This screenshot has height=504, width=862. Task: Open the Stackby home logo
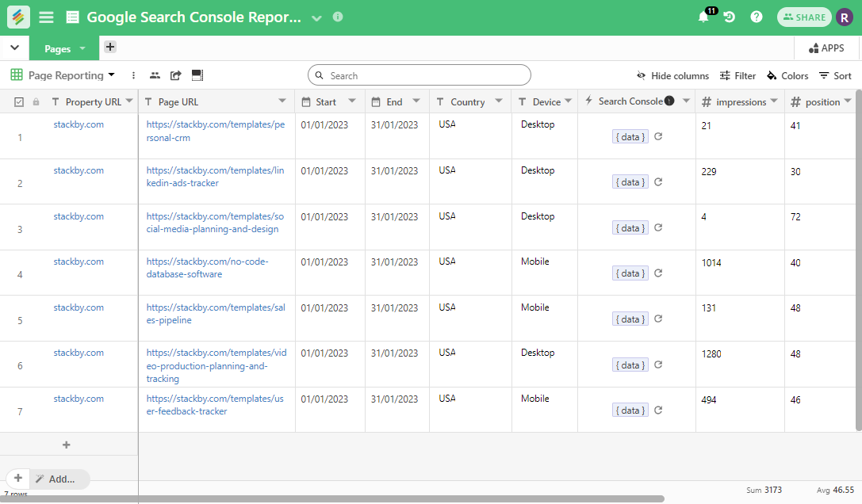tap(17, 17)
